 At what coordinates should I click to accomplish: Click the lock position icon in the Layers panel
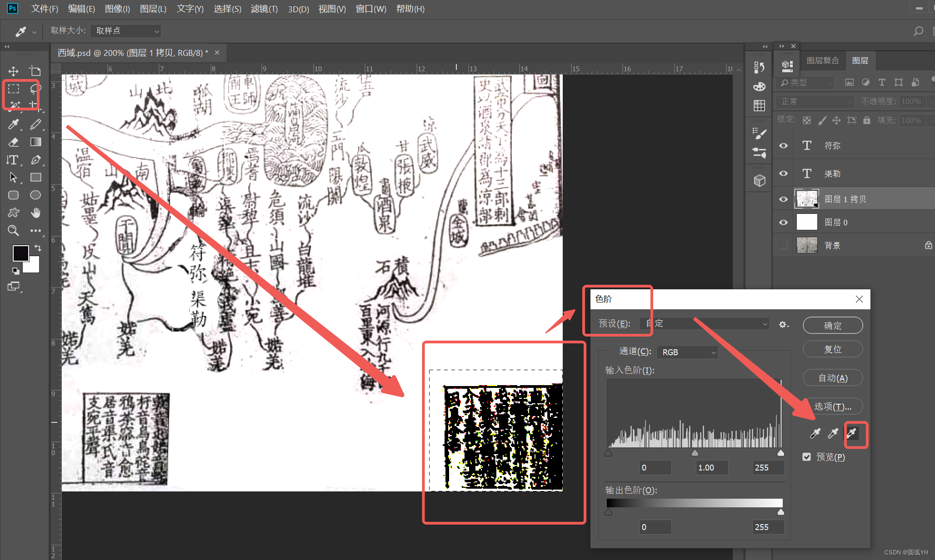pyautogui.click(x=836, y=120)
